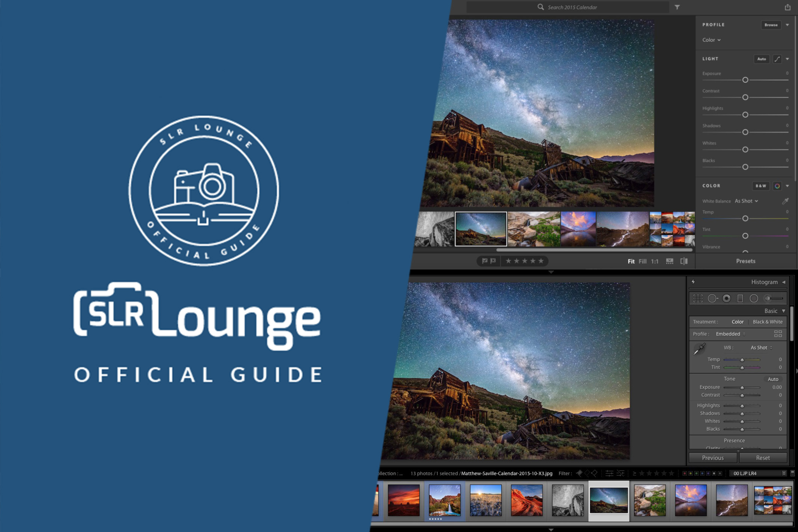Click the before/after view toggle icon

[685, 261]
